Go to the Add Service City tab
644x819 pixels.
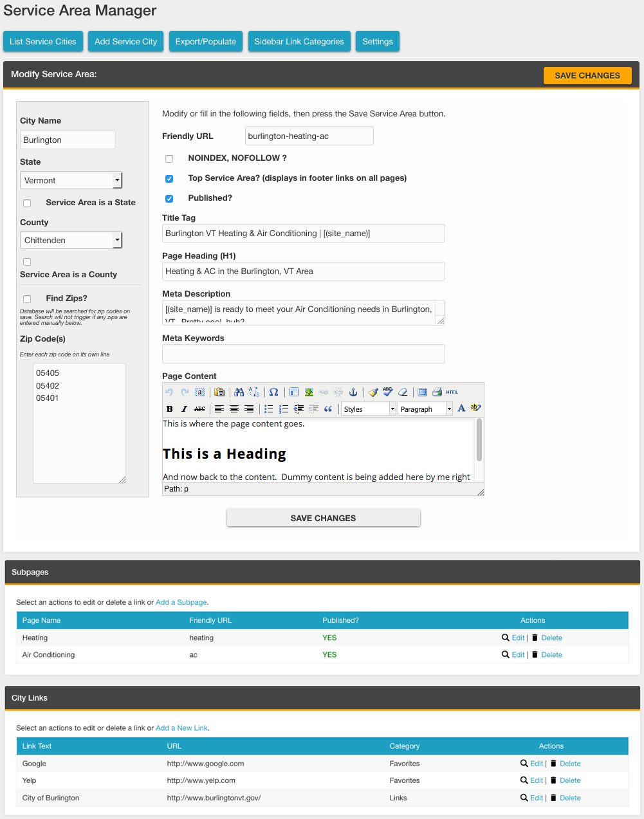point(125,42)
